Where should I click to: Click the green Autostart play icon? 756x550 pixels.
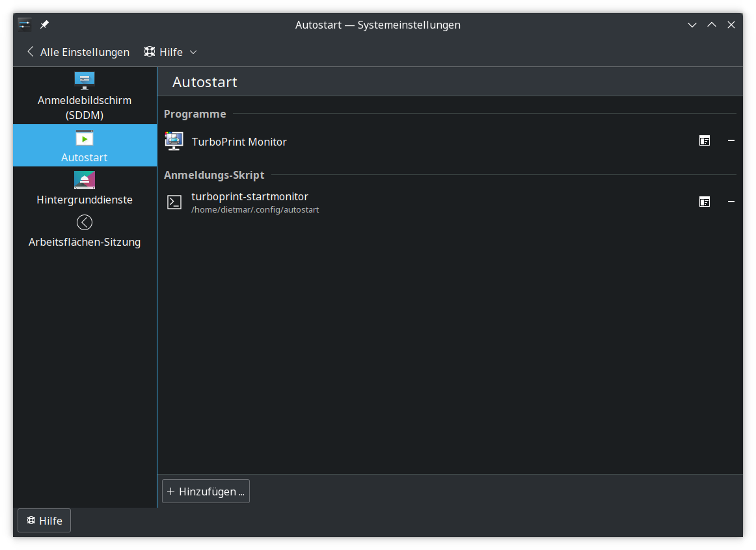[x=84, y=137]
